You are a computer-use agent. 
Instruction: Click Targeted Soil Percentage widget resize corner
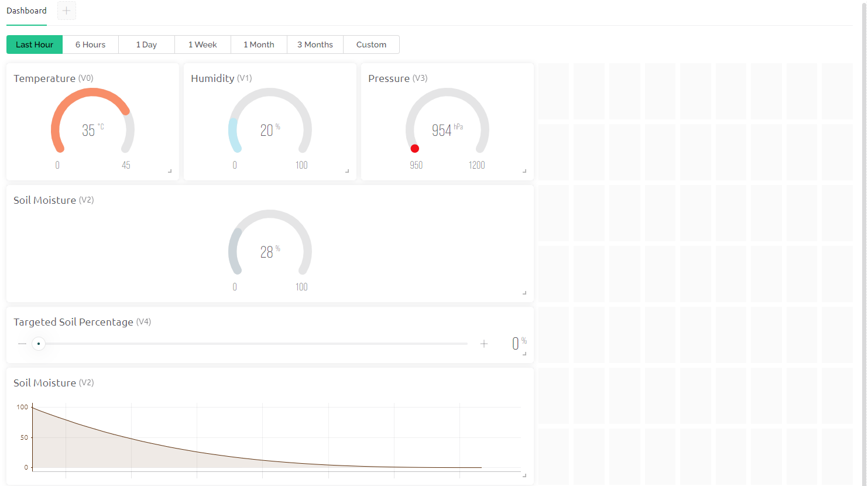click(524, 354)
